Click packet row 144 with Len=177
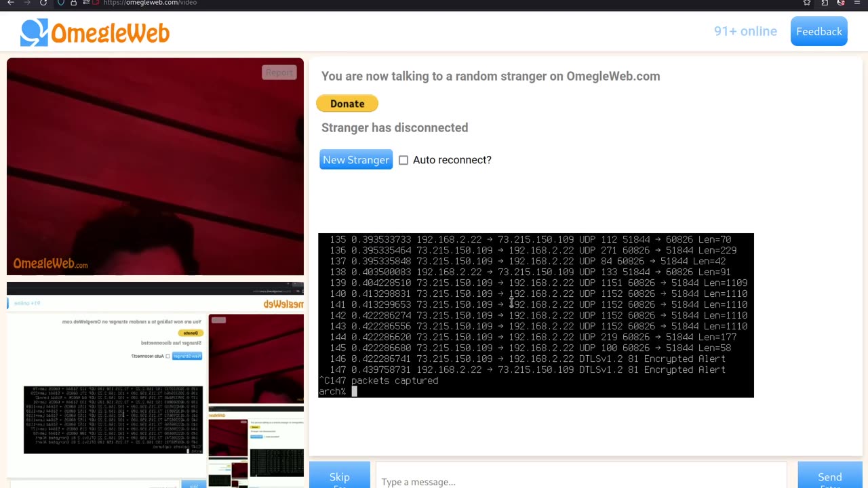Screen dimensions: 868x488 pos(533,338)
